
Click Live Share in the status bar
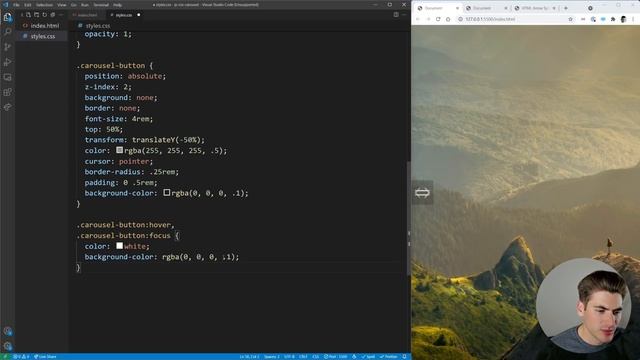tap(45, 357)
